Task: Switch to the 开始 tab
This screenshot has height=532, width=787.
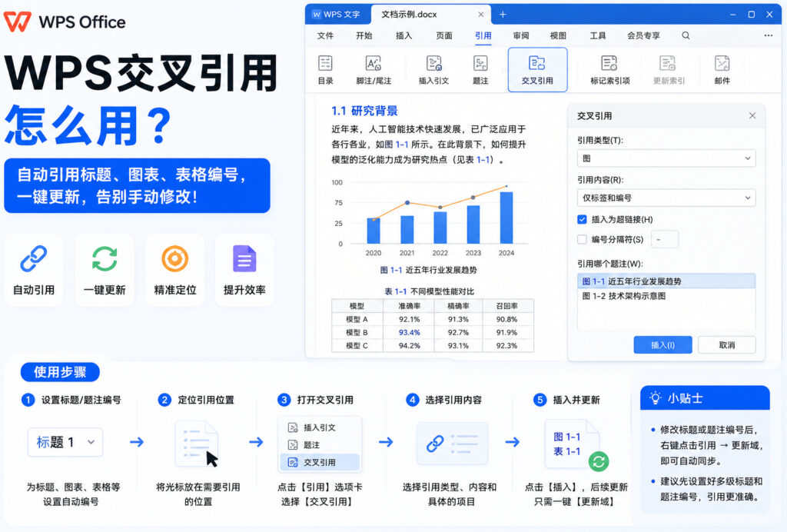Action: pos(364,35)
